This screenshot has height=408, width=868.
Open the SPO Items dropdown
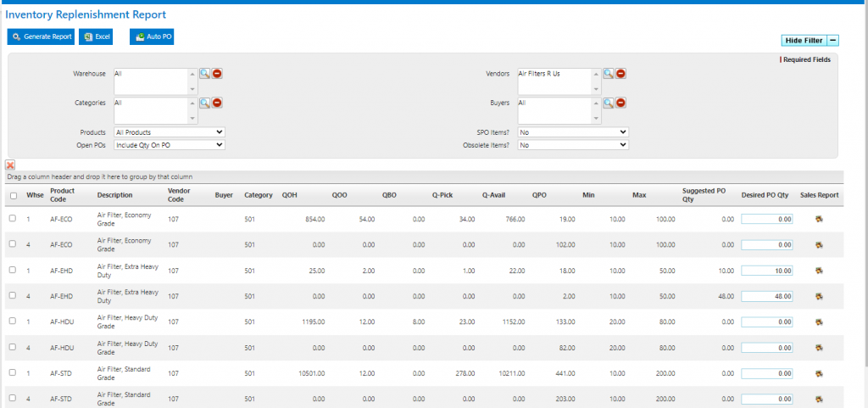pos(573,132)
